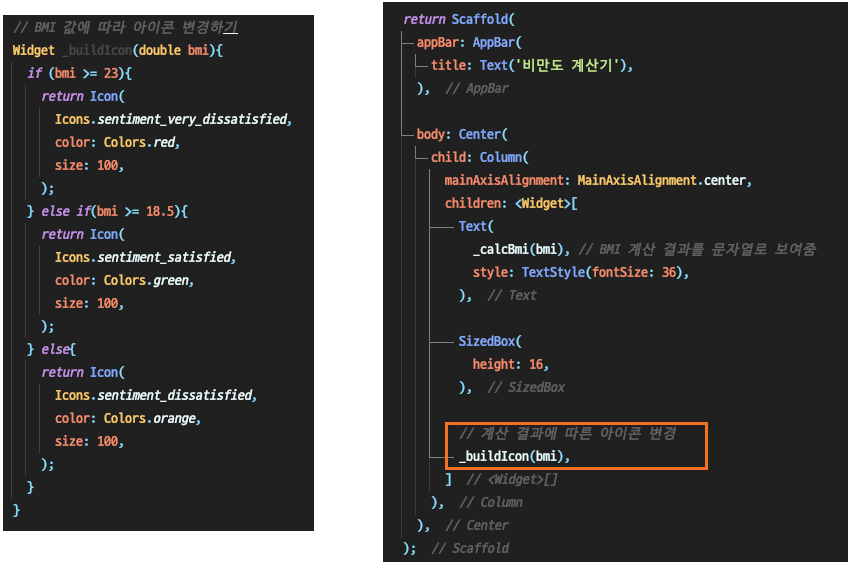Click the 'Widget _buildIcon(double bmi){' declaration line
This screenshot has width=852, height=568.
point(118,50)
